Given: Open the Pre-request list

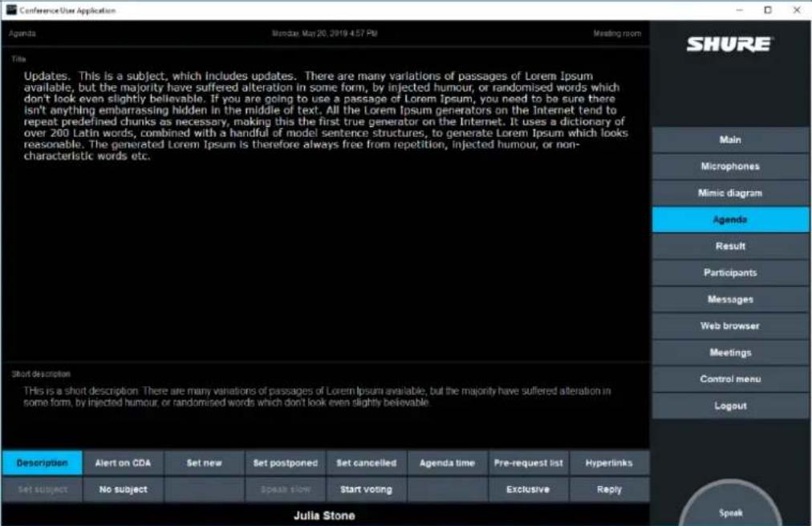Looking at the screenshot, I should point(528,463).
